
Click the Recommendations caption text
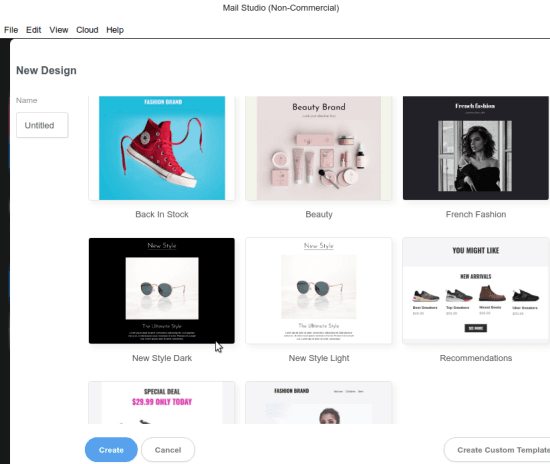pos(476,358)
